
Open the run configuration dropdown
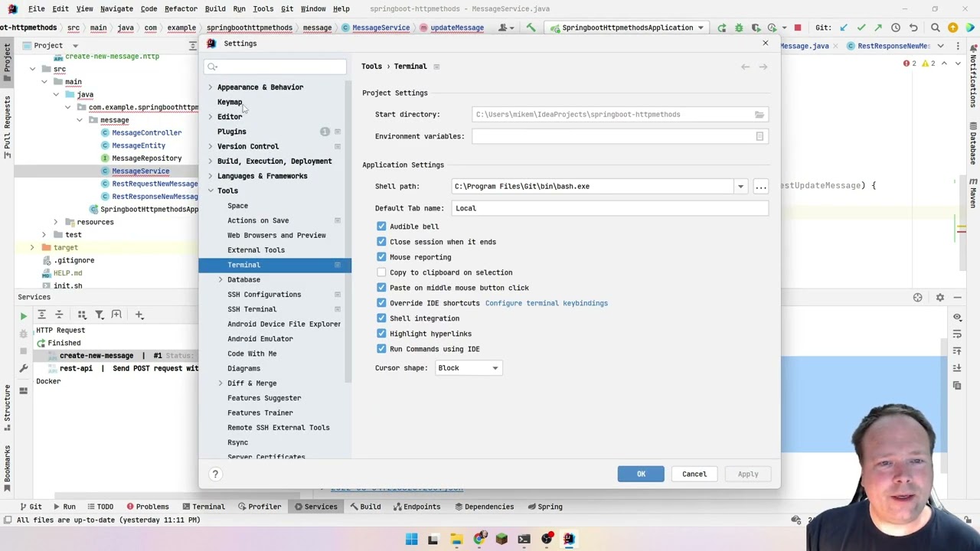(x=628, y=28)
